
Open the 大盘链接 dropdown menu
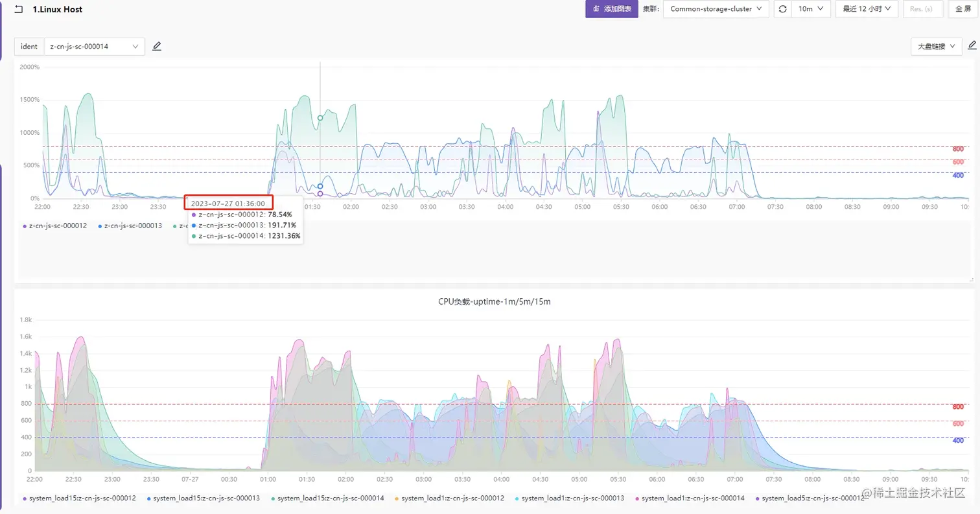click(937, 46)
